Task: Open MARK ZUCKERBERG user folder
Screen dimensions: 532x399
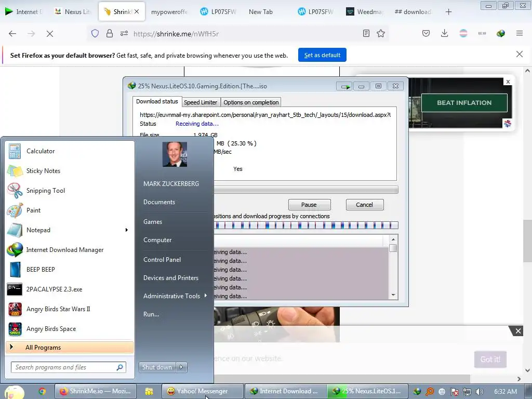Action: (171, 183)
